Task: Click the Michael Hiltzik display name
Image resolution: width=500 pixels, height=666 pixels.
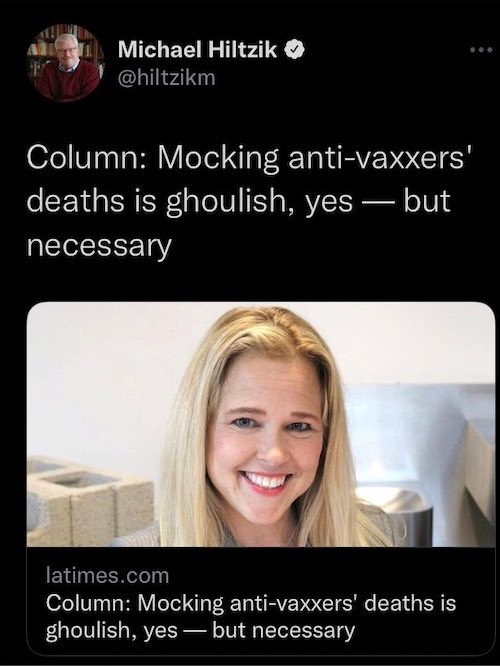Action: 198,50
